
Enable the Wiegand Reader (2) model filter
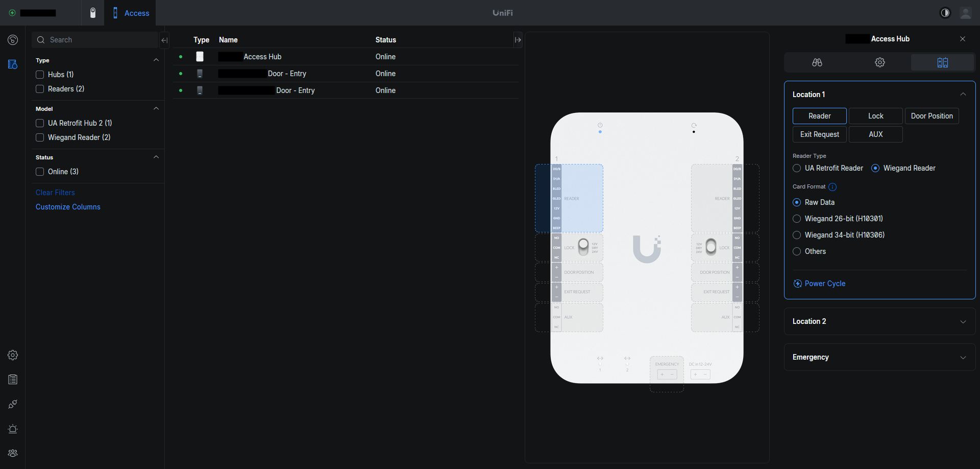[x=40, y=137]
